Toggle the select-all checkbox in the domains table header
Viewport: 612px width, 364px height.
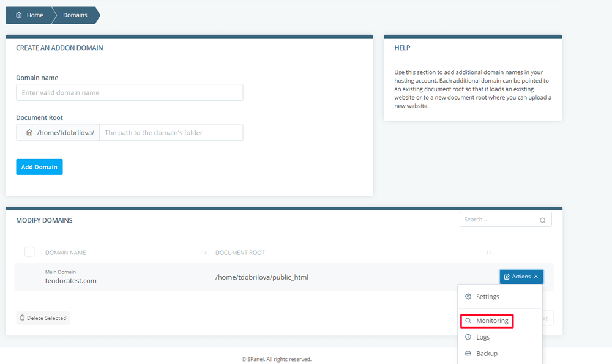pyautogui.click(x=29, y=251)
